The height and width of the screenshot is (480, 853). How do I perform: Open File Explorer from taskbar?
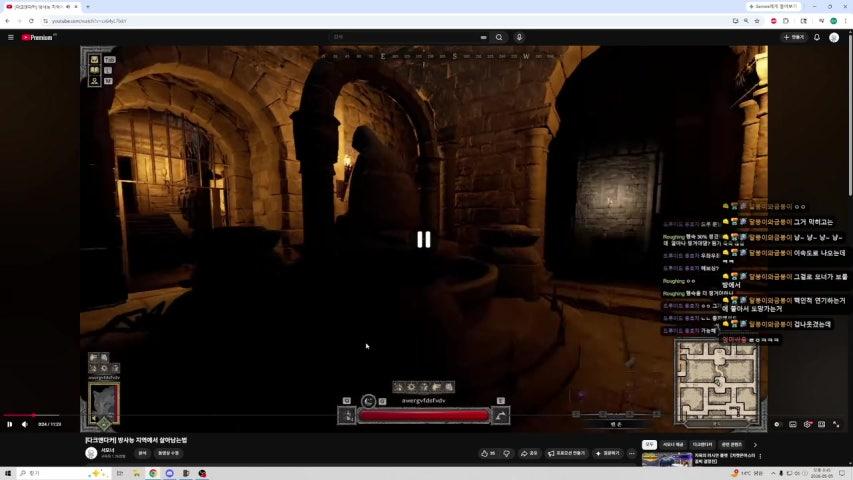[136, 473]
